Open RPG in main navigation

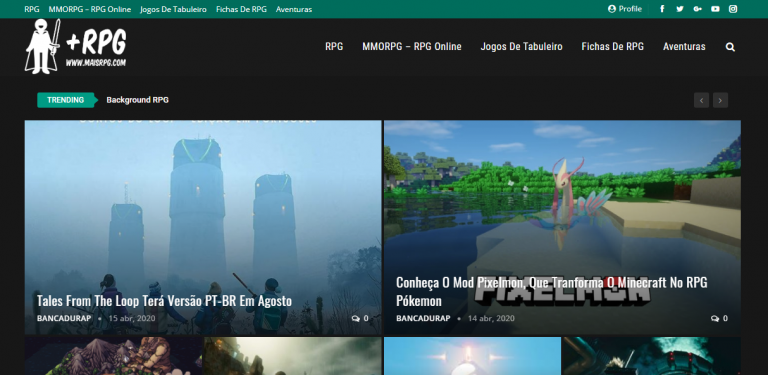pyautogui.click(x=334, y=47)
